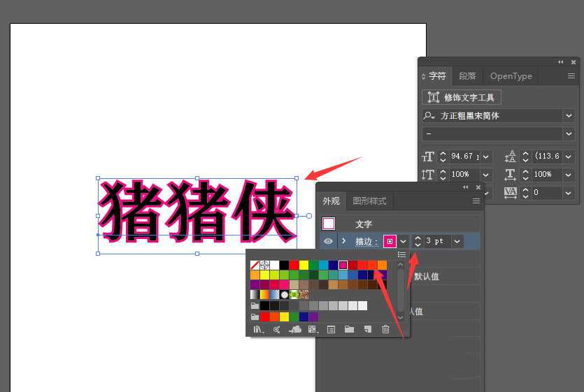The image size is (584, 392).
Task: Open the font style dropdown
Action: pos(569,133)
